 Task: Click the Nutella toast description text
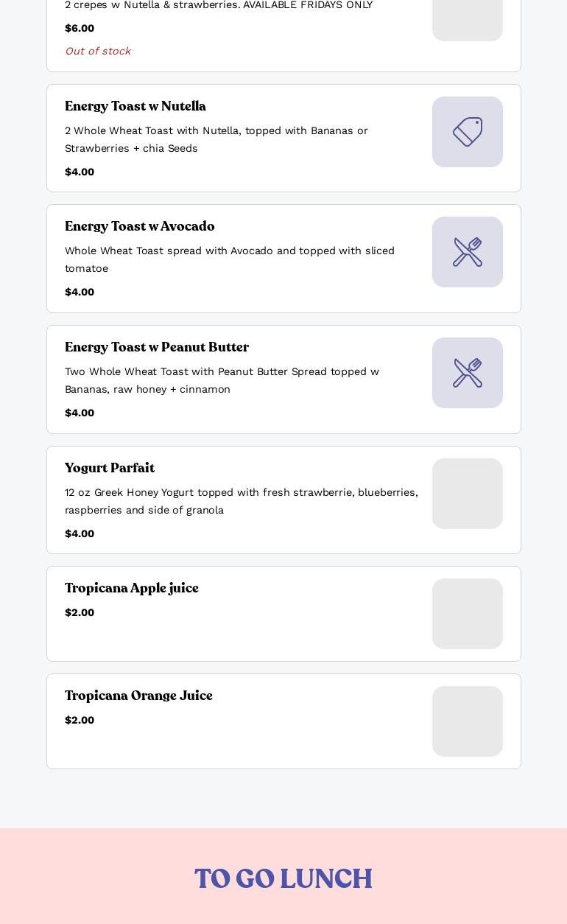[x=216, y=139]
